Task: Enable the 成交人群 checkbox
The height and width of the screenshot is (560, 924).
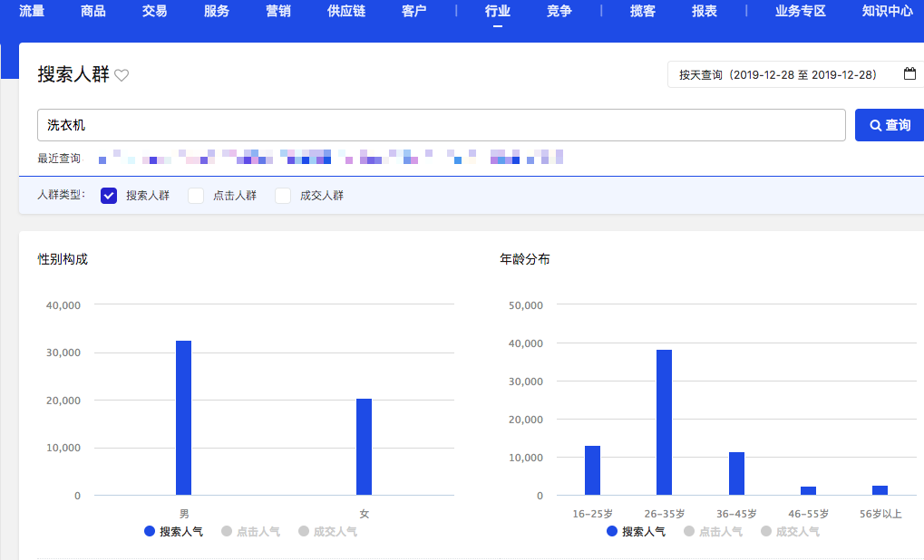Action: click(x=283, y=196)
